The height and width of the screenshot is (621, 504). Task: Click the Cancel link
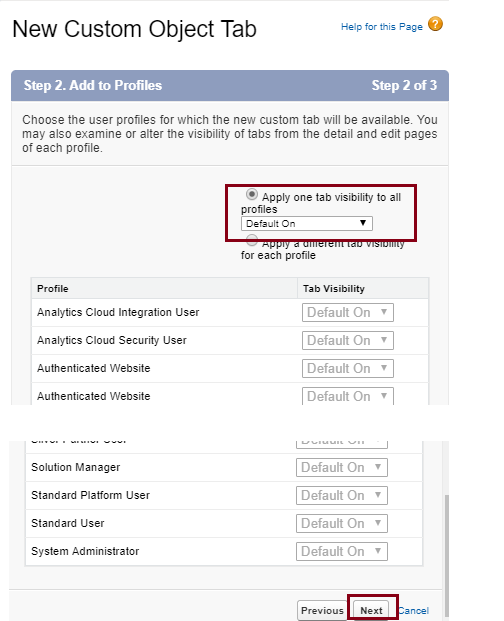(413, 611)
